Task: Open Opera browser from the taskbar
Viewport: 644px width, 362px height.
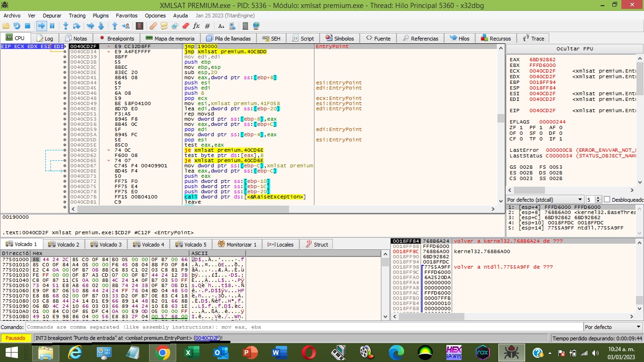Action: [309, 352]
